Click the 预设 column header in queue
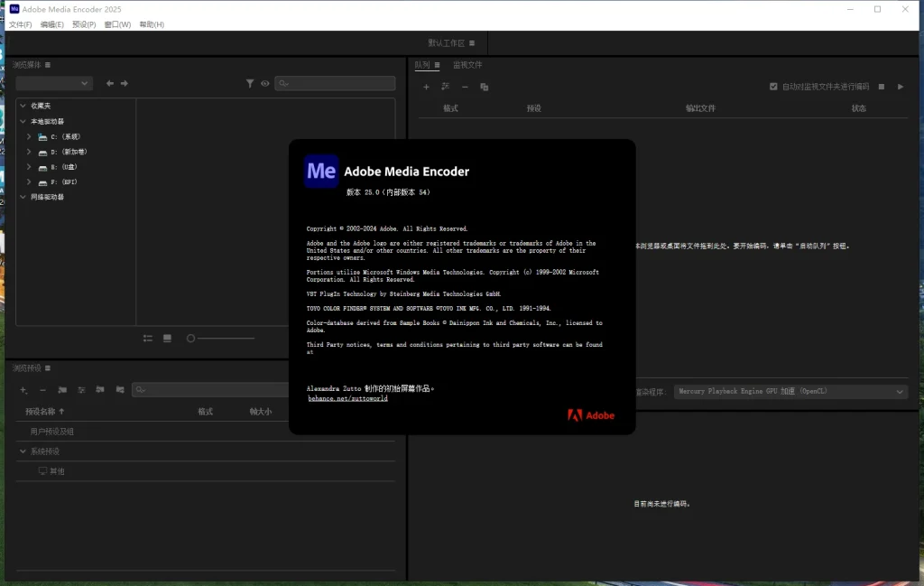This screenshot has height=586, width=924. pyautogui.click(x=534, y=108)
